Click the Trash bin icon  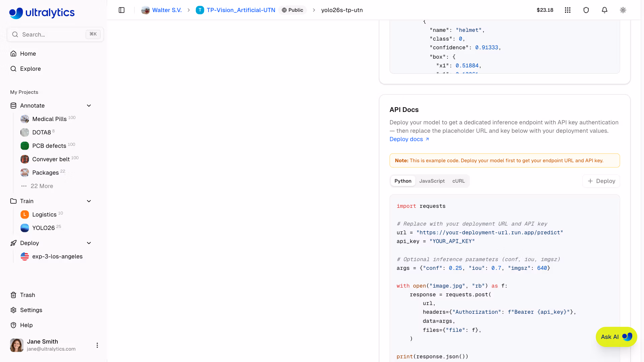coord(13,295)
